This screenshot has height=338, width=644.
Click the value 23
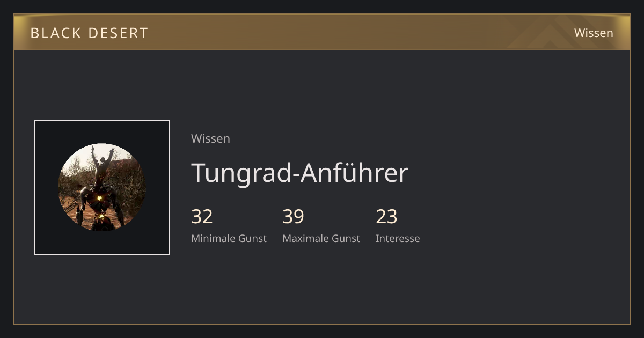click(386, 216)
